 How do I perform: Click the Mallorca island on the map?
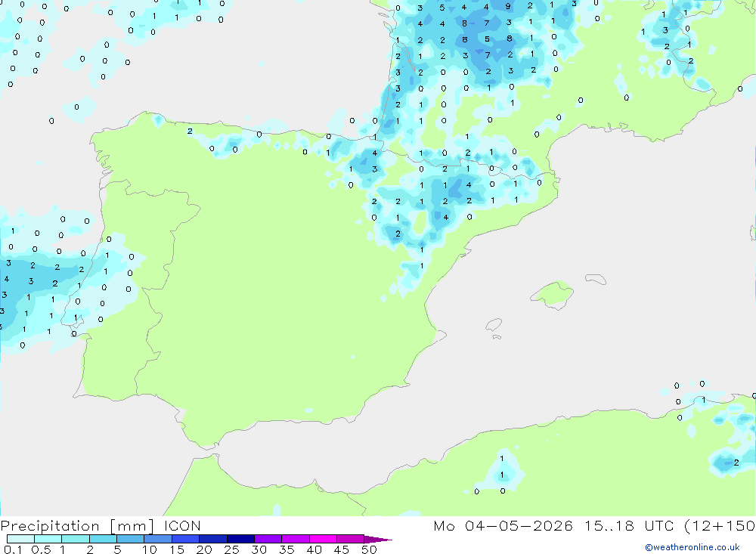coord(552,294)
